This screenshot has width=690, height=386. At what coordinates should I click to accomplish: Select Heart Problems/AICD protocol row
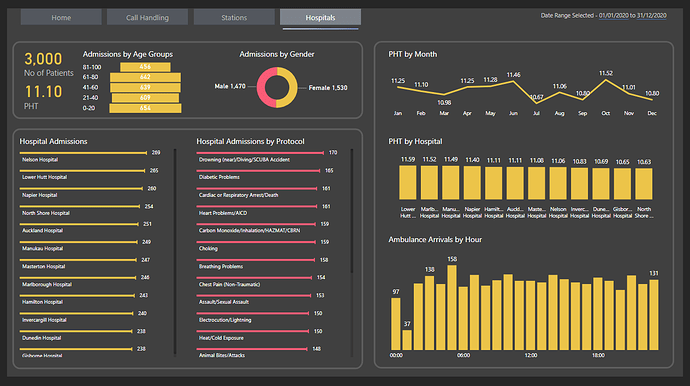264,210
